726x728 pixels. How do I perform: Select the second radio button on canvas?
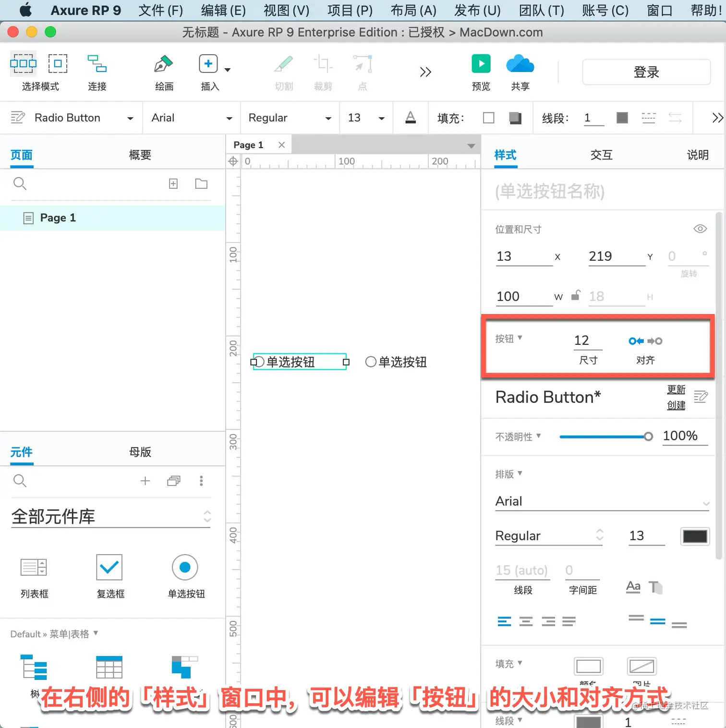coord(396,362)
